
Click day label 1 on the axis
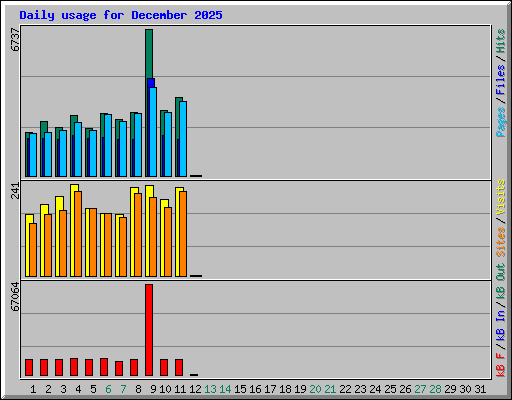tap(33, 389)
